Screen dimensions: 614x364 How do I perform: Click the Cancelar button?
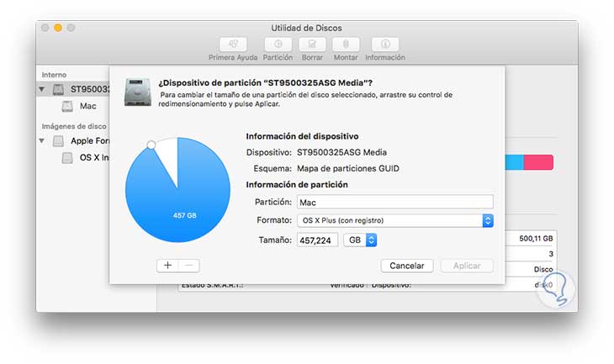407,266
